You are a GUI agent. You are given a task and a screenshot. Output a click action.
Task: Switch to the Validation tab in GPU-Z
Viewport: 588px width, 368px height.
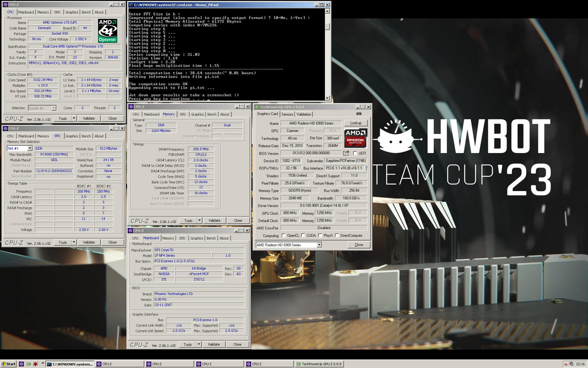[304, 114]
